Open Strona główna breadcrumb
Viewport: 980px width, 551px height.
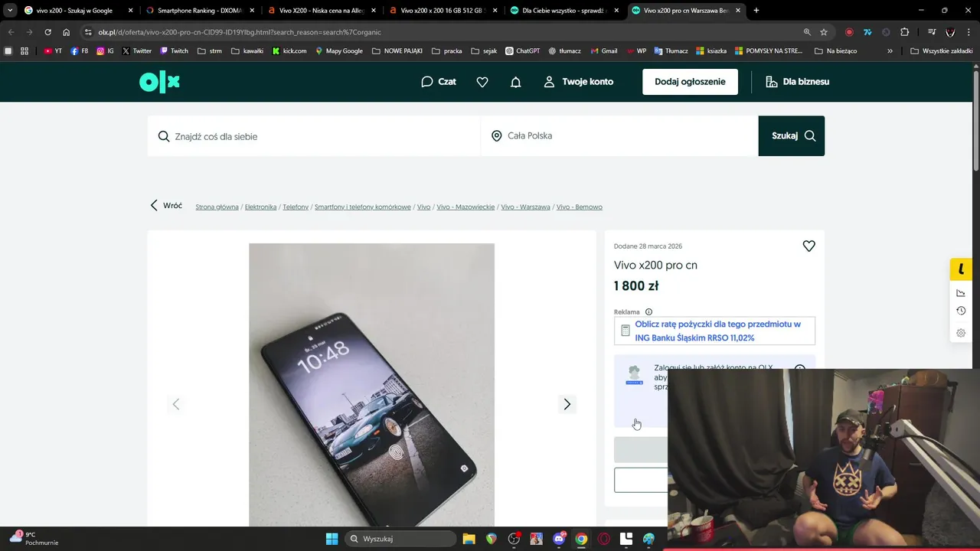tap(217, 207)
